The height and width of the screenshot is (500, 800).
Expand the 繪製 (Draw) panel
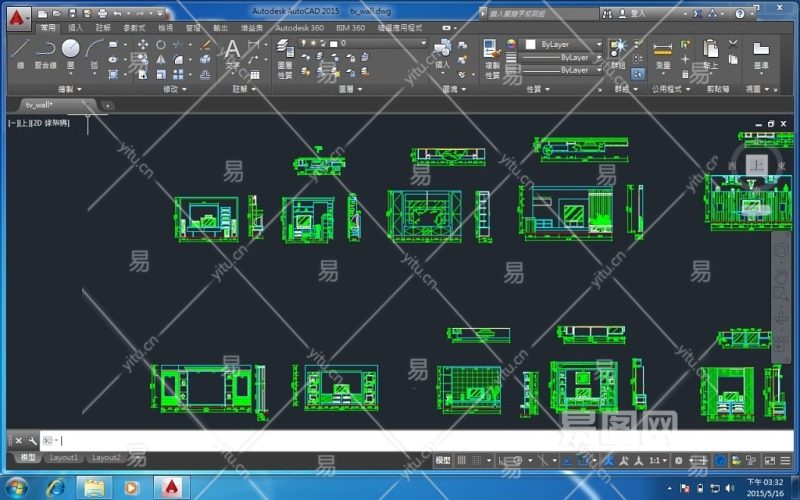[x=70, y=89]
